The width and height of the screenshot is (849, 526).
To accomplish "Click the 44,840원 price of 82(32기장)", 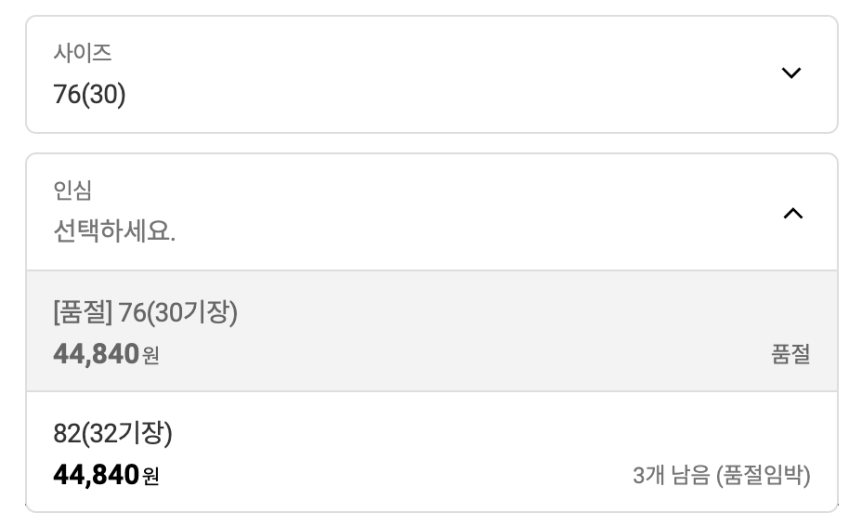I will tap(105, 474).
